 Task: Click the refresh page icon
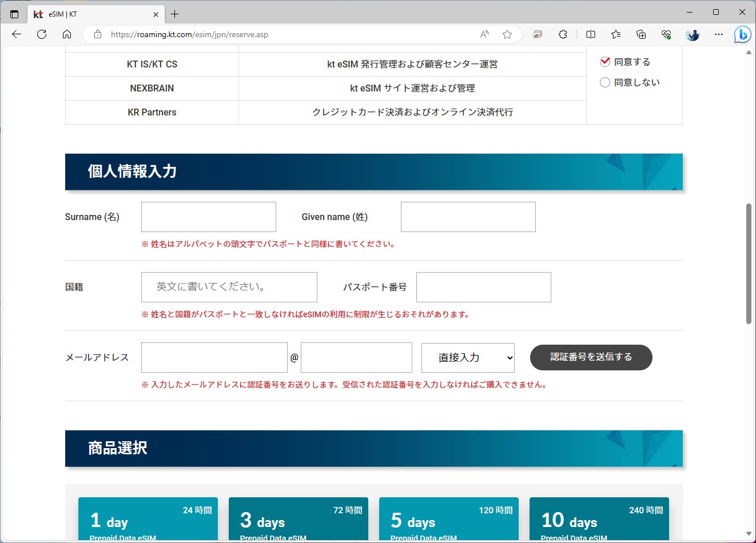(41, 34)
